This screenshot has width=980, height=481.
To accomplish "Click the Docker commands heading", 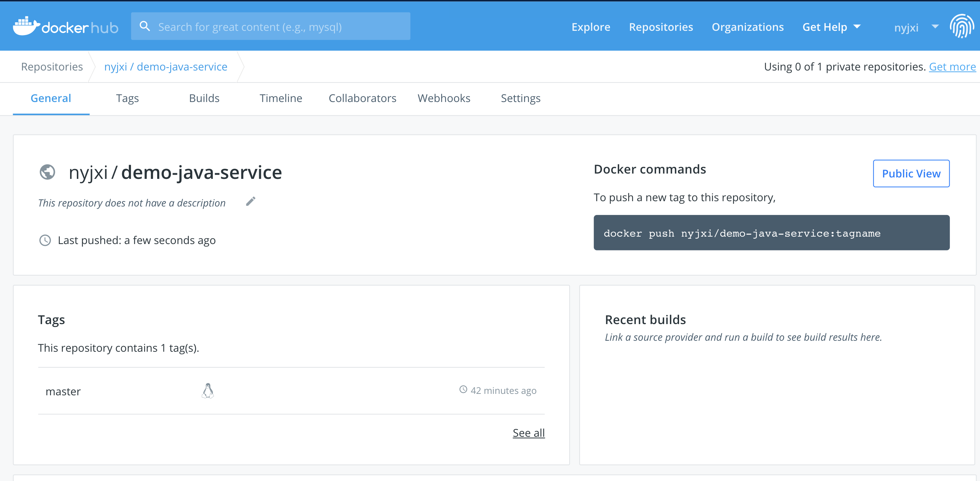I will pyautogui.click(x=649, y=169).
